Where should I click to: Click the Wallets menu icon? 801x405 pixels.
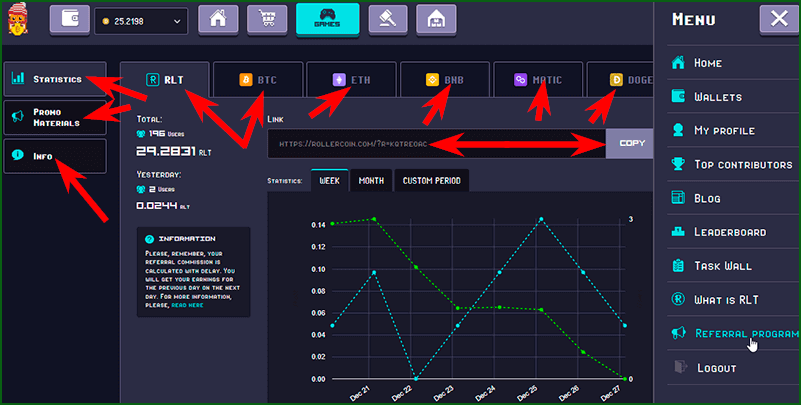678,96
